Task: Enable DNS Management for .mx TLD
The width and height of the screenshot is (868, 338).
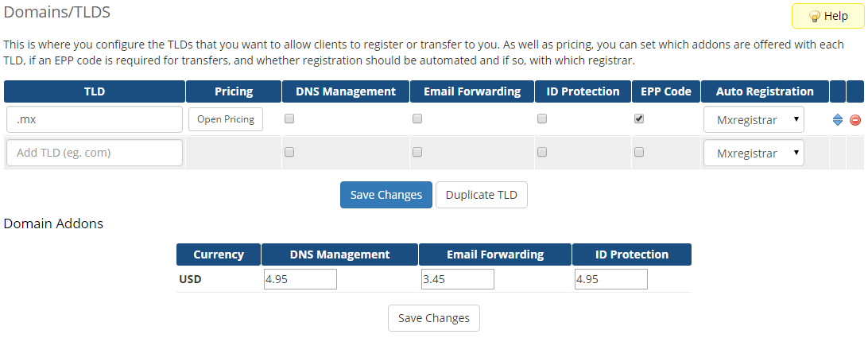Action: coord(289,118)
